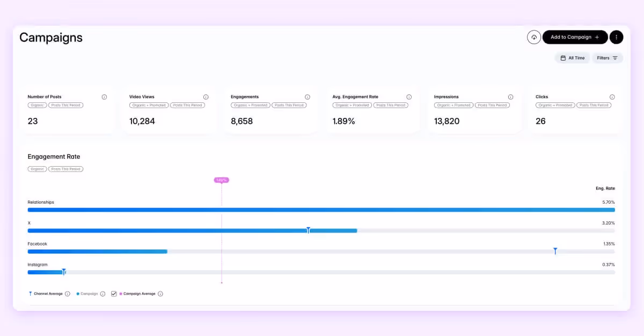Click Posts This Period tag under Engagement Rate
The width and height of the screenshot is (644, 336).
tap(66, 169)
